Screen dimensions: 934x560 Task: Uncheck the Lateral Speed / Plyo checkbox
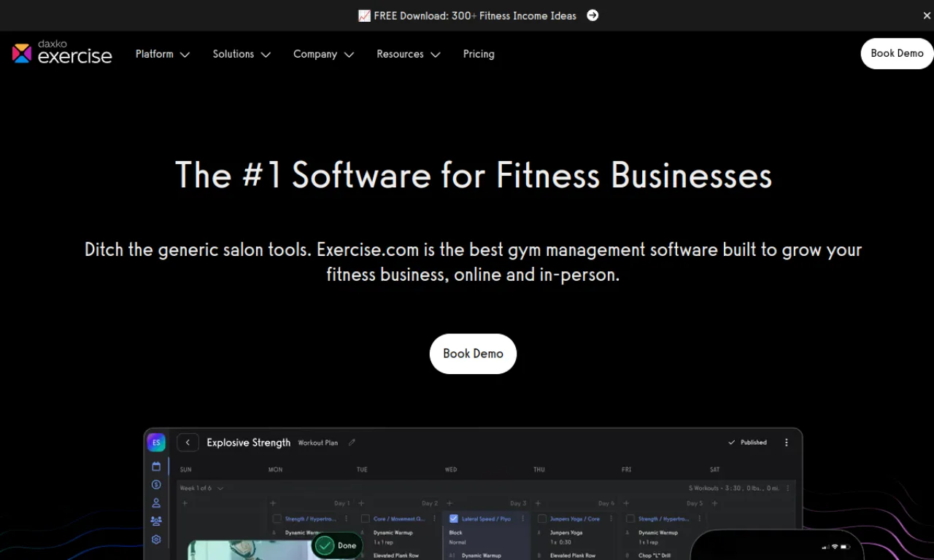point(454,519)
